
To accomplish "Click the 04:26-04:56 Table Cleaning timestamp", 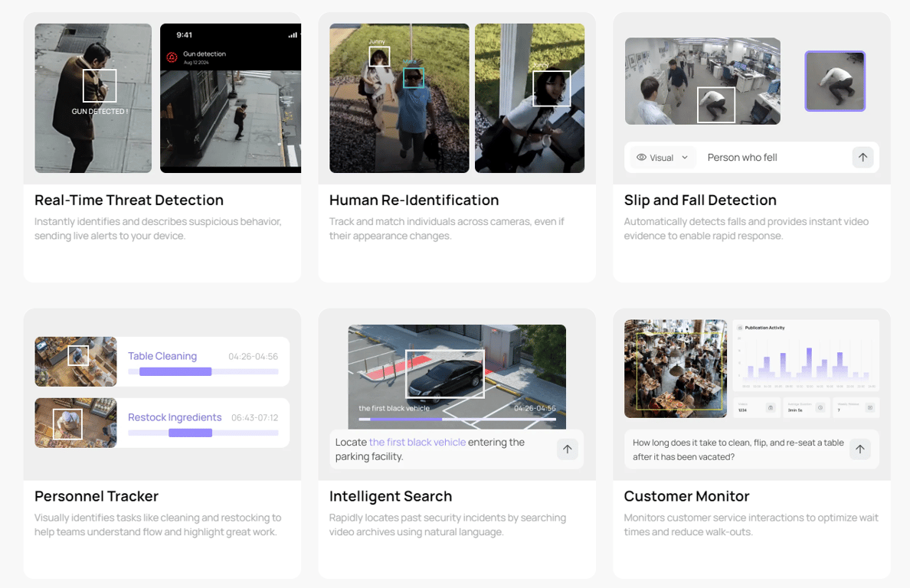I will pyautogui.click(x=253, y=356).
